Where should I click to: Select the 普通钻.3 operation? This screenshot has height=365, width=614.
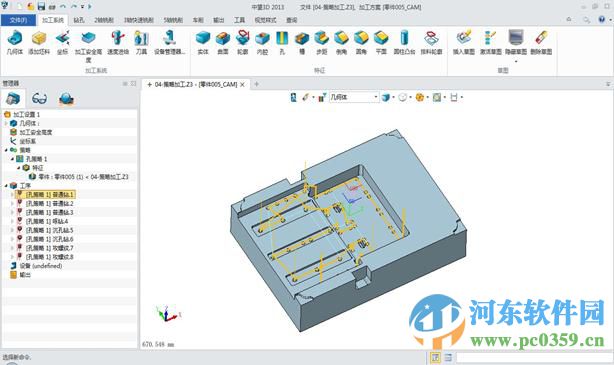49,212
